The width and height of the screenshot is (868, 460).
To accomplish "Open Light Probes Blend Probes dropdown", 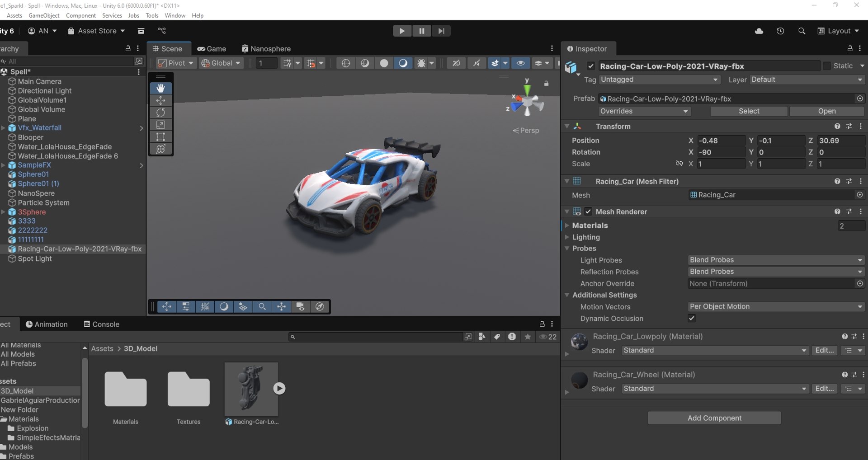I will [776, 260].
